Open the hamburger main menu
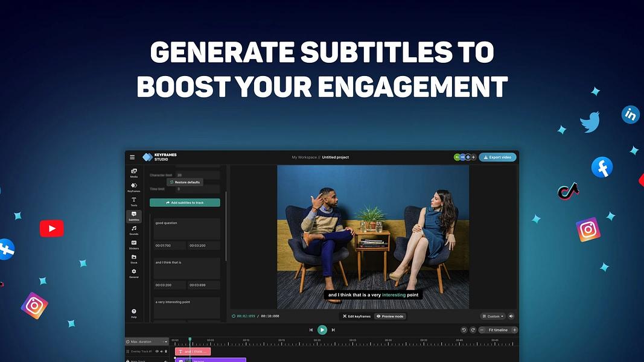Viewport: 644px width, 362px height. (132, 157)
